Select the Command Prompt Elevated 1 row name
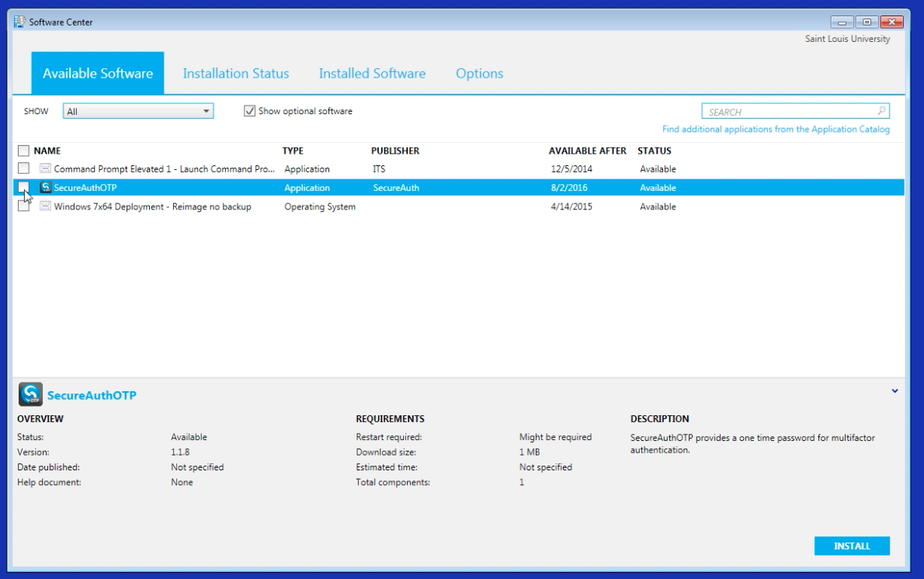The image size is (924, 579). (165, 169)
